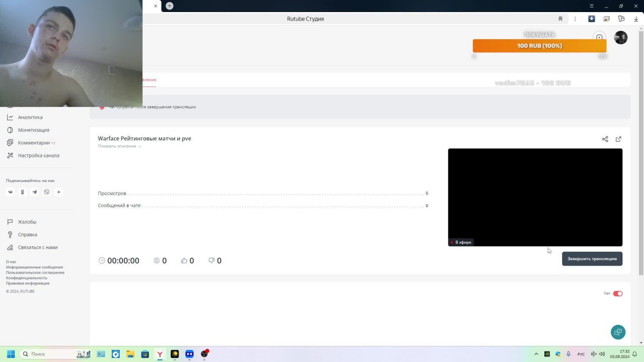Open Microsoft Store from the taskbar
The height and width of the screenshot is (362, 644).
tap(145, 354)
